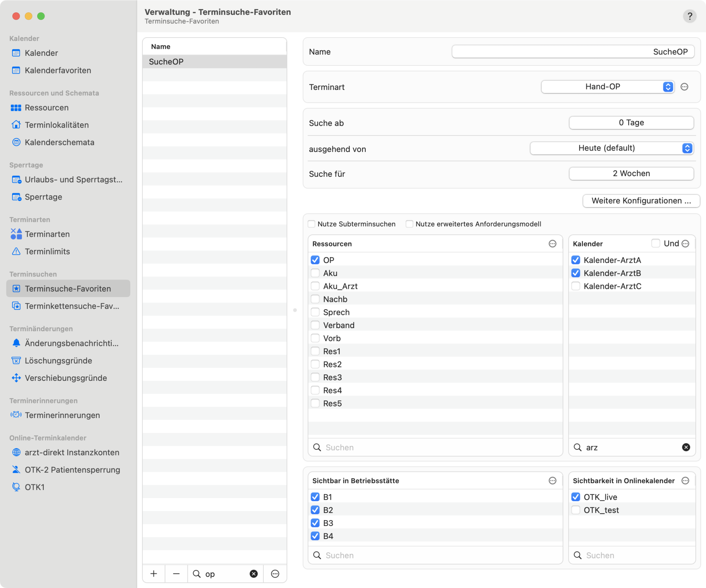
Task: Clear the 'op' favorites search filter
Action: point(254,574)
